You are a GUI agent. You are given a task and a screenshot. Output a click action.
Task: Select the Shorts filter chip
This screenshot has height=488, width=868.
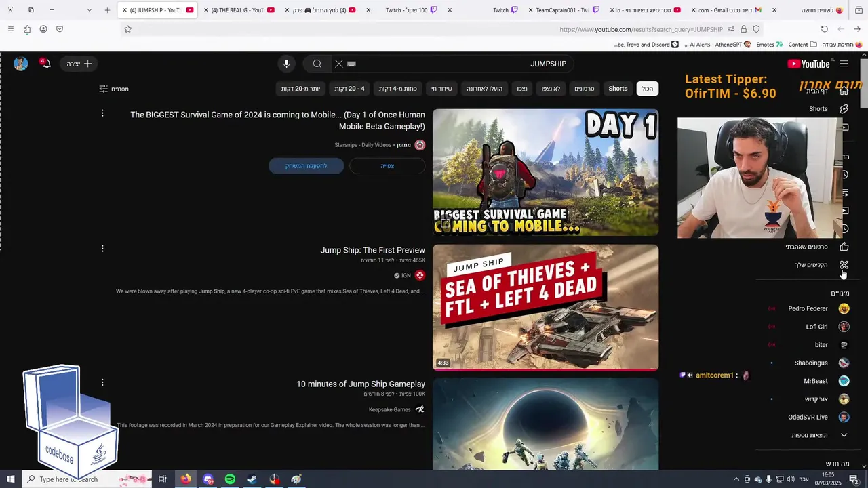618,89
